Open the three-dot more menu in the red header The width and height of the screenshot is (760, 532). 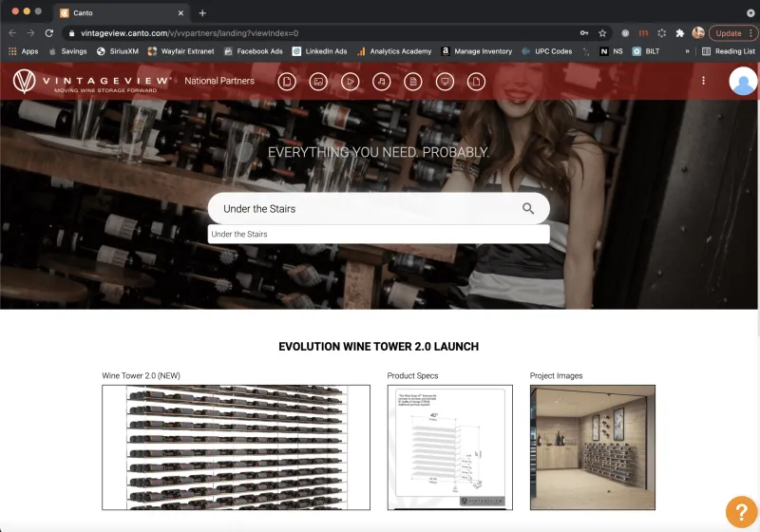coord(703,81)
